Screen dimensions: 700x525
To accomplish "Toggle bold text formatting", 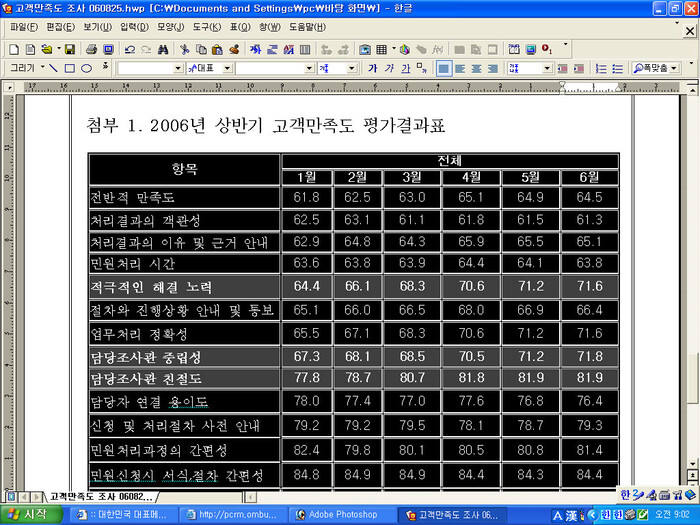I will 373,68.
